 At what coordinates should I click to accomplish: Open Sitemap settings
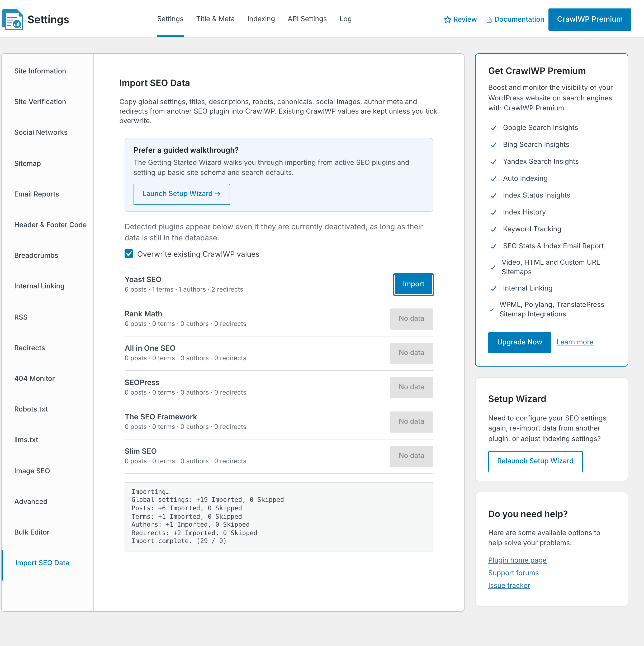point(27,163)
